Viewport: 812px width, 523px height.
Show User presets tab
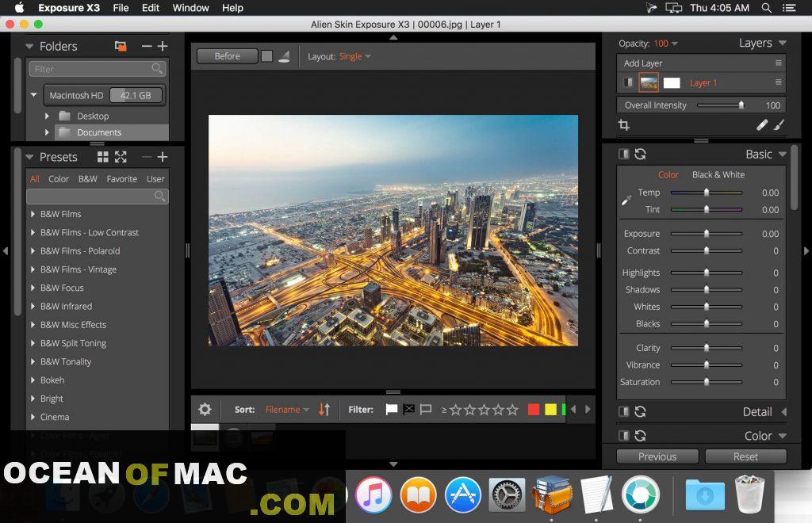[155, 179]
